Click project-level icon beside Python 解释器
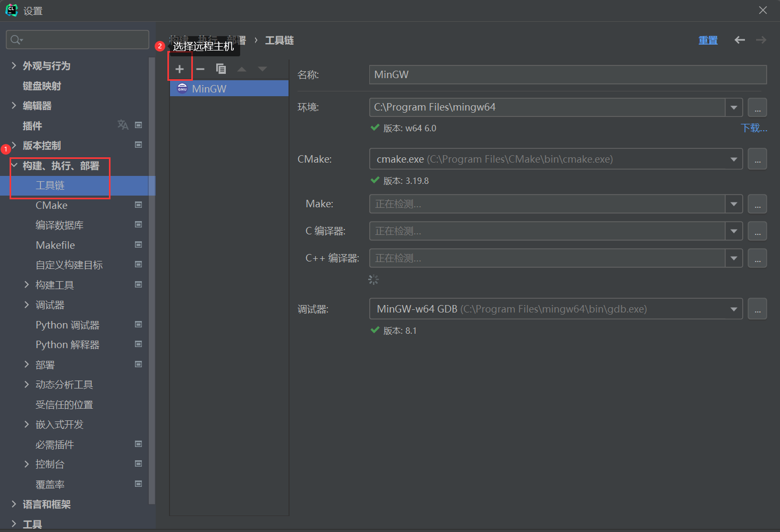Viewport: 780px width, 532px height. tap(139, 344)
